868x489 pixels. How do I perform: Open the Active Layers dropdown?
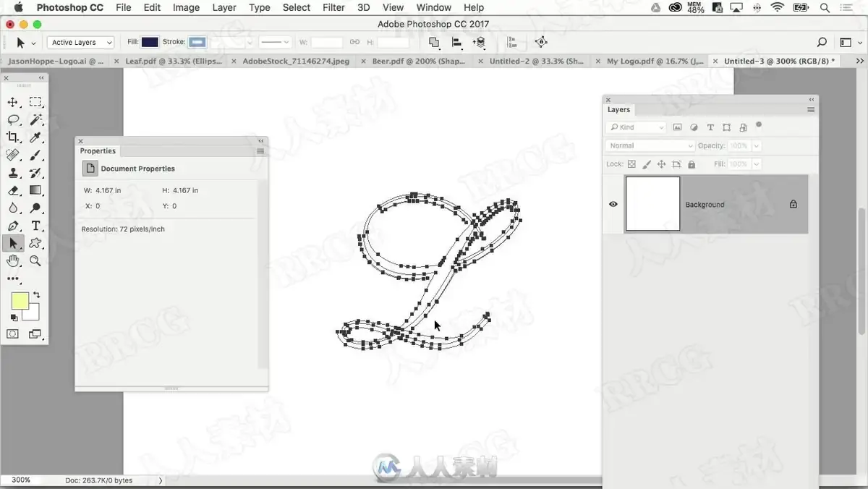click(80, 43)
